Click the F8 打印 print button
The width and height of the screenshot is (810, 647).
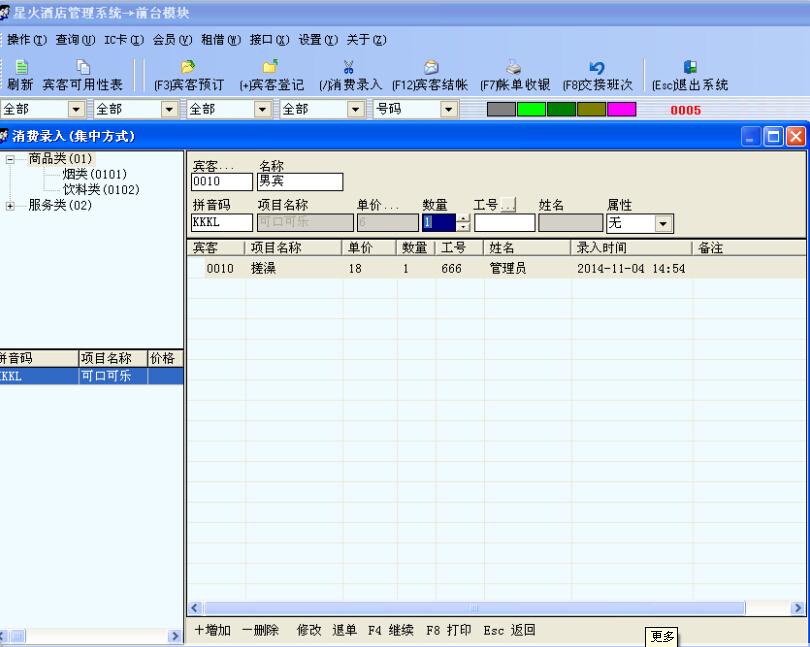pyautogui.click(x=448, y=630)
